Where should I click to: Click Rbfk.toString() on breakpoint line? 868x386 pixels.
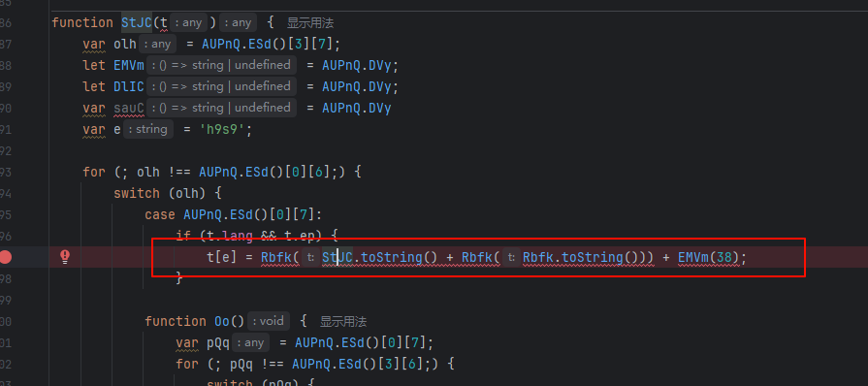coord(581,258)
